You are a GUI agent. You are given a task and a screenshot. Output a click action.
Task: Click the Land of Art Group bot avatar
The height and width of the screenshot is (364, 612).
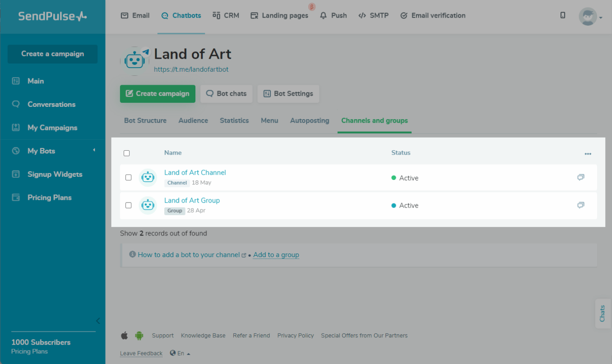click(148, 206)
